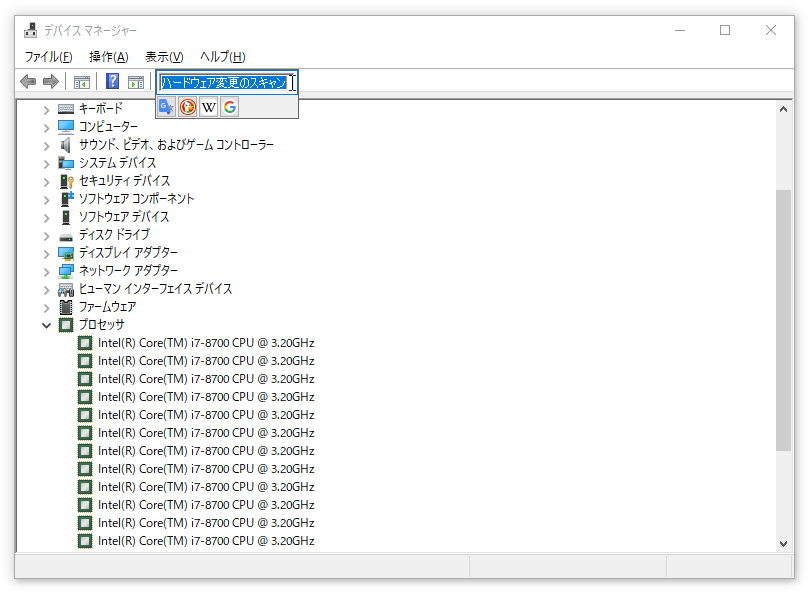Select the ネットワーク アダプター icon

[66, 271]
